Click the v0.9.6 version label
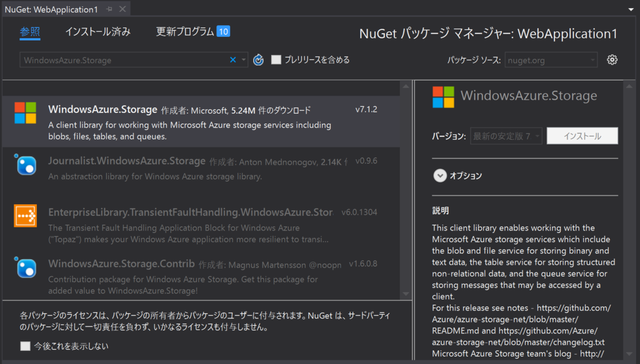The height and width of the screenshot is (364, 640). click(x=366, y=160)
